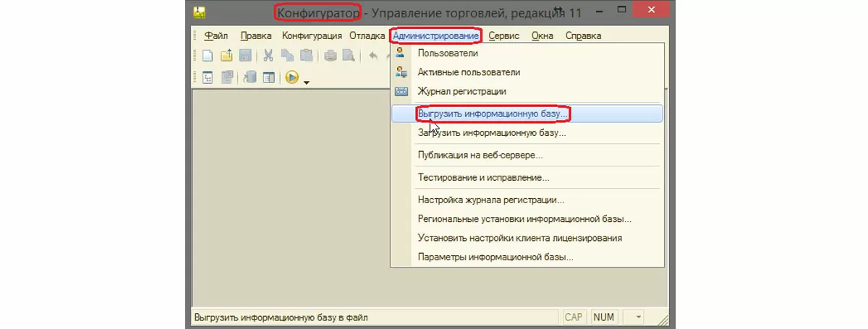Click the Print printer icon
This screenshot has width=868, height=329.
pyautogui.click(x=331, y=56)
